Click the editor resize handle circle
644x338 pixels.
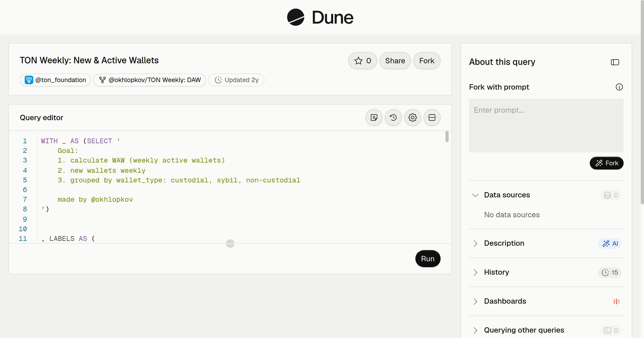click(x=230, y=243)
